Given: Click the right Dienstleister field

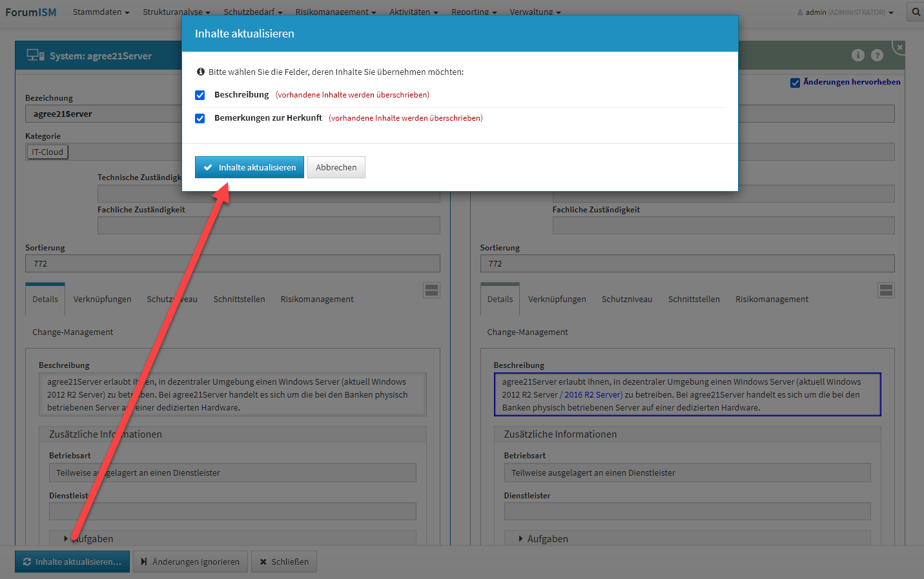Looking at the screenshot, I should (687, 512).
